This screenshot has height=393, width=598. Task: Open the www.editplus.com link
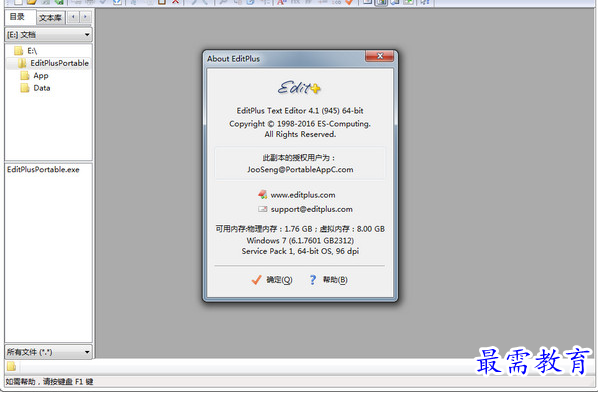tap(303, 195)
